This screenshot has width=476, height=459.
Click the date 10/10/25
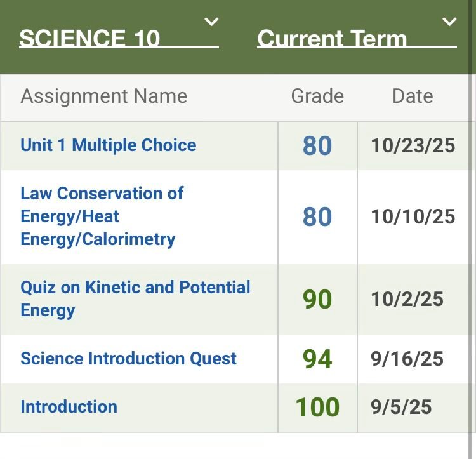point(413,216)
